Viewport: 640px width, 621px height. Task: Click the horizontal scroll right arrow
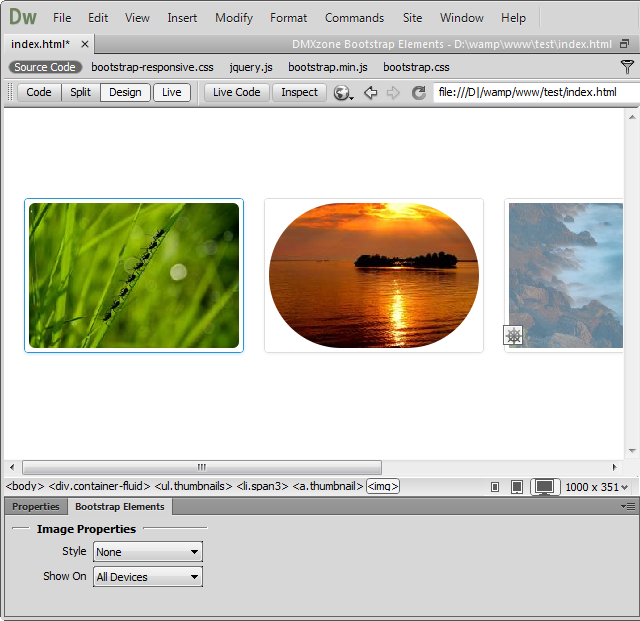614,467
